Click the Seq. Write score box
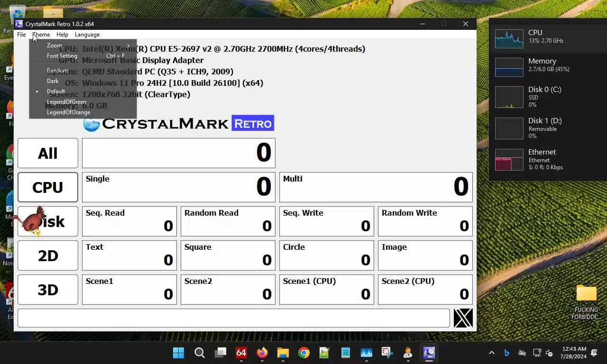This screenshot has height=364, width=607. [327, 221]
